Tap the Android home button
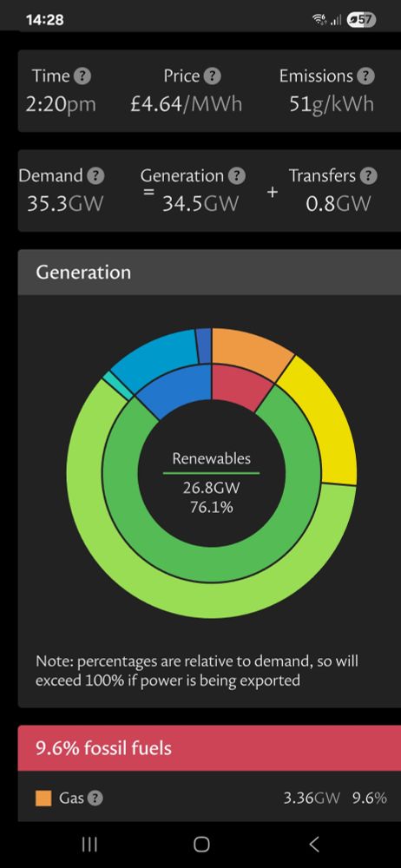 pyautogui.click(x=201, y=844)
